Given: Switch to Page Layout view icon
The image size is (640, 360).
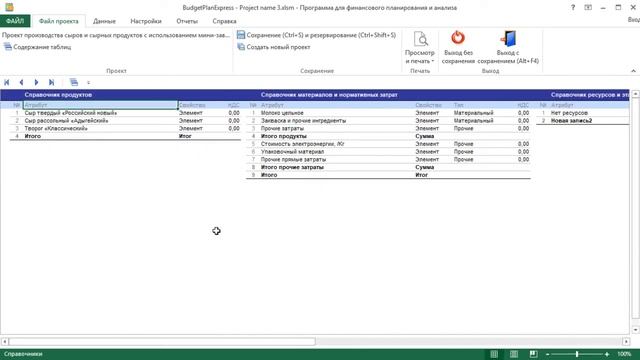Looking at the screenshot, I should 514,354.
